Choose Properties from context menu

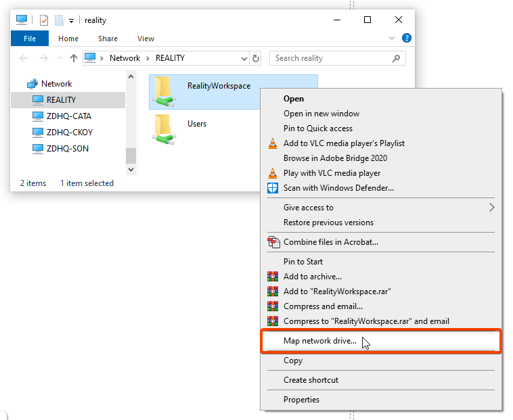click(x=301, y=399)
